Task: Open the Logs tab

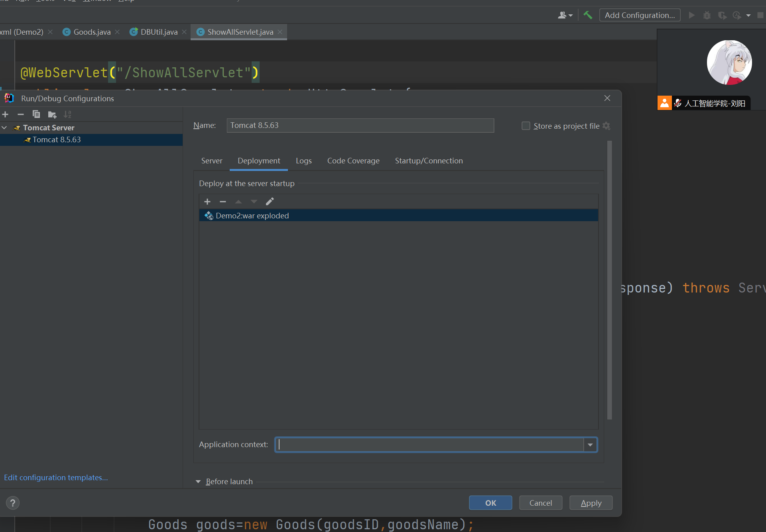Action: pyautogui.click(x=304, y=161)
